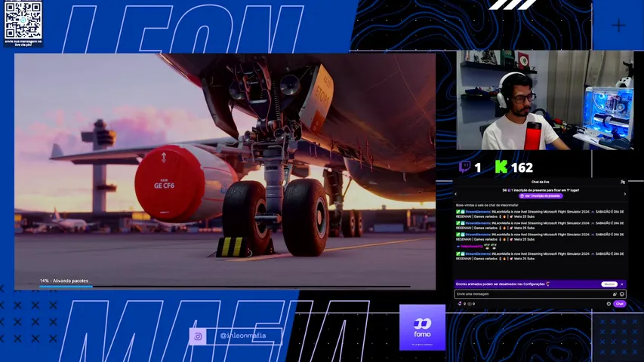Go to the next chat leaderboard banner arrow

click(x=625, y=194)
